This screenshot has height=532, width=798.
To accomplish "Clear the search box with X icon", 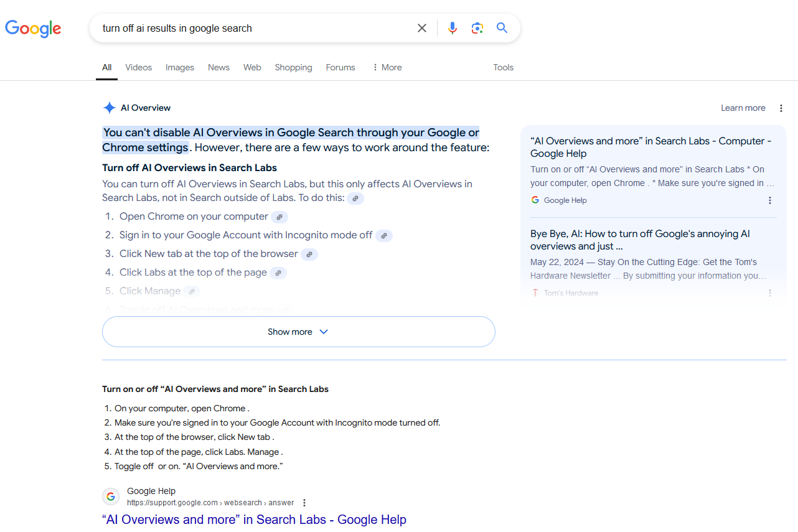I will pyautogui.click(x=422, y=28).
